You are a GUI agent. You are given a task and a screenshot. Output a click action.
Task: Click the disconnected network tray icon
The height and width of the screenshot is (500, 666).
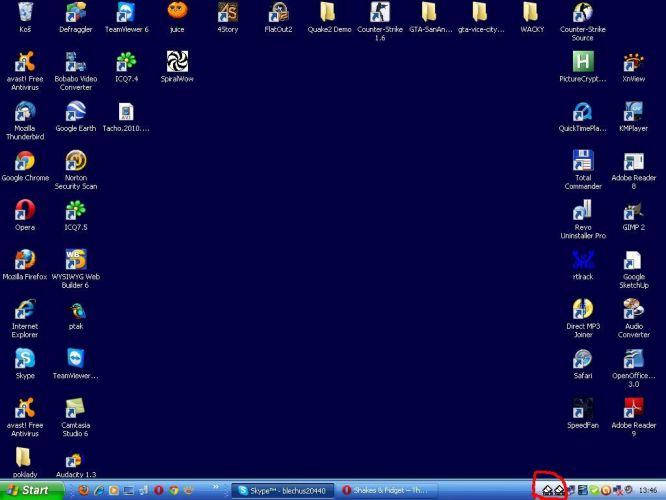tap(618, 491)
